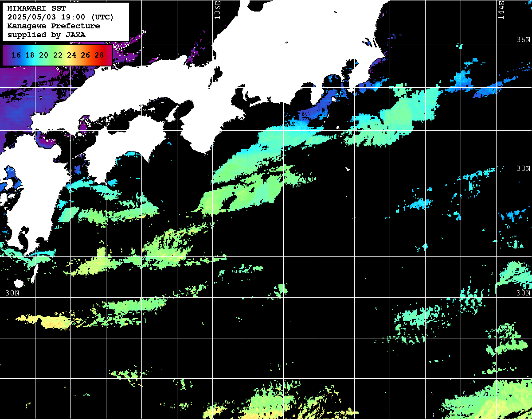Select the 2025/05/03 19:00 (UTC) timestamp
The image size is (532, 419).
point(60,17)
